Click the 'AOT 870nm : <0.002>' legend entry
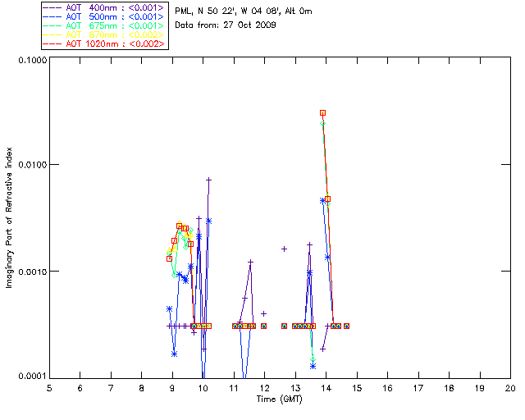Viewport: 525px width, 420px height. point(103,34)
